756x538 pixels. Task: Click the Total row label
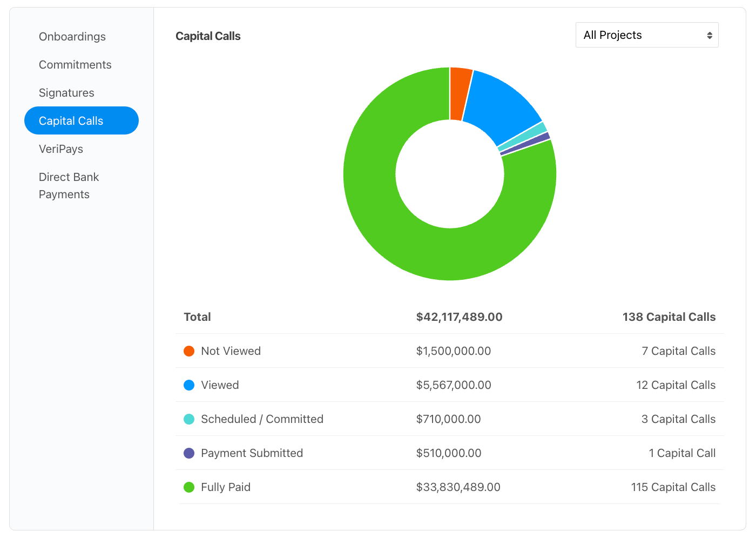pos(197,317)
